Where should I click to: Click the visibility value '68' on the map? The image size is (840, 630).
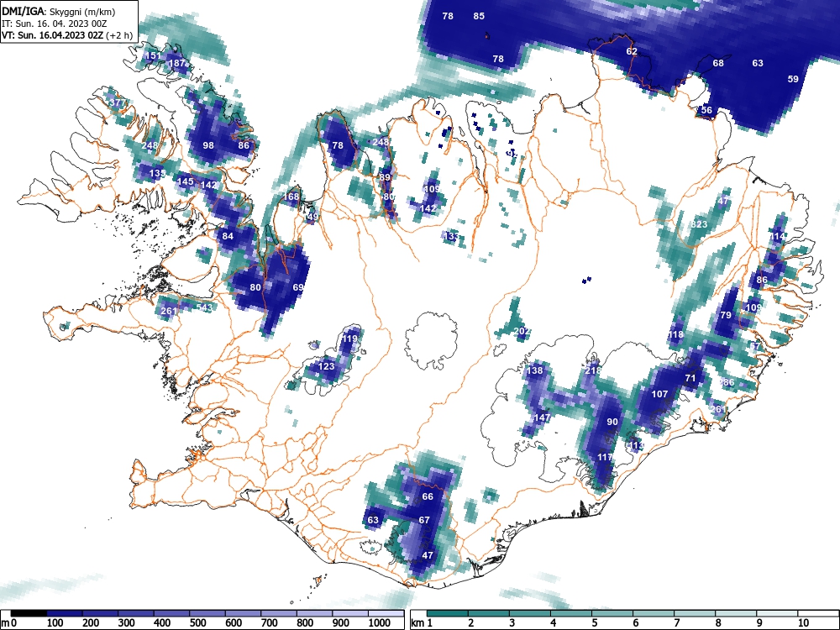(x=718, y=63)
